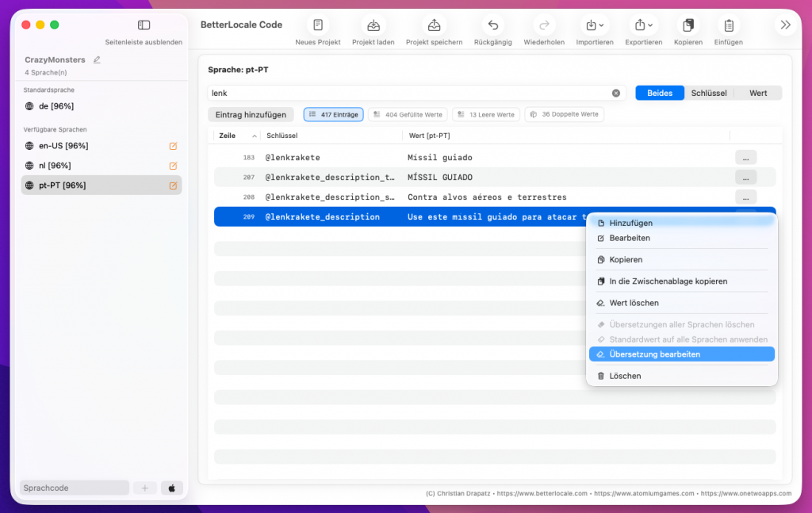Select Wert löschen from the context menu
Image resolution: width=812 pixels, height=513 pixels.
[x=634, y=303]
